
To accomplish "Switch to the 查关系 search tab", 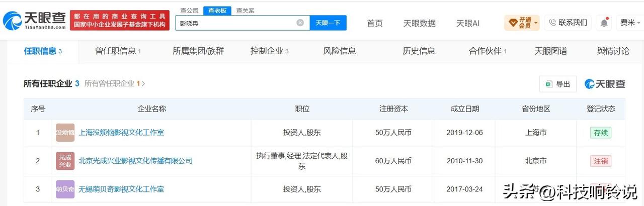I will pyautogui.click(x=246, y=10).
